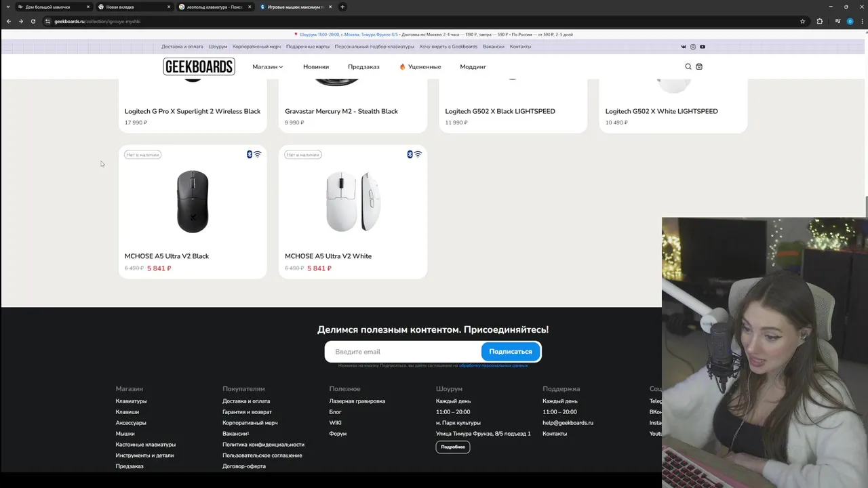Open 'Подарочные карты' top bar link

308,47
